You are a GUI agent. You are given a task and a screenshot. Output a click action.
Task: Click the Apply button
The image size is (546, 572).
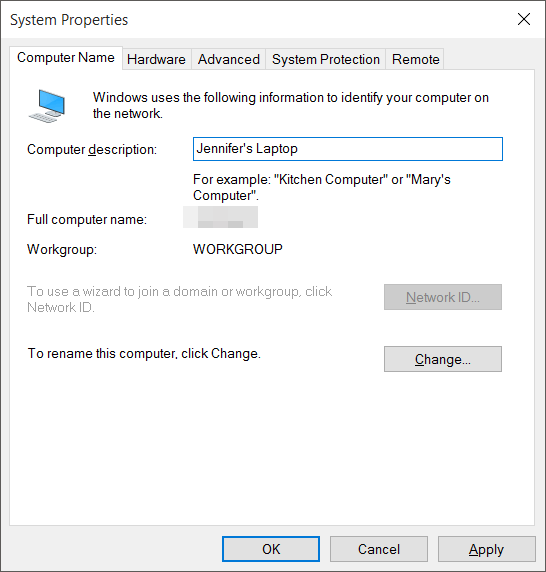pos(487,549)
